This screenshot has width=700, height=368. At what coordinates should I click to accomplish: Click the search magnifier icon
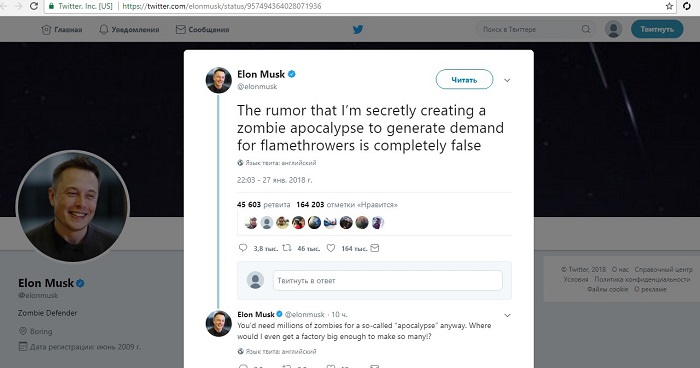coord(586,29)
